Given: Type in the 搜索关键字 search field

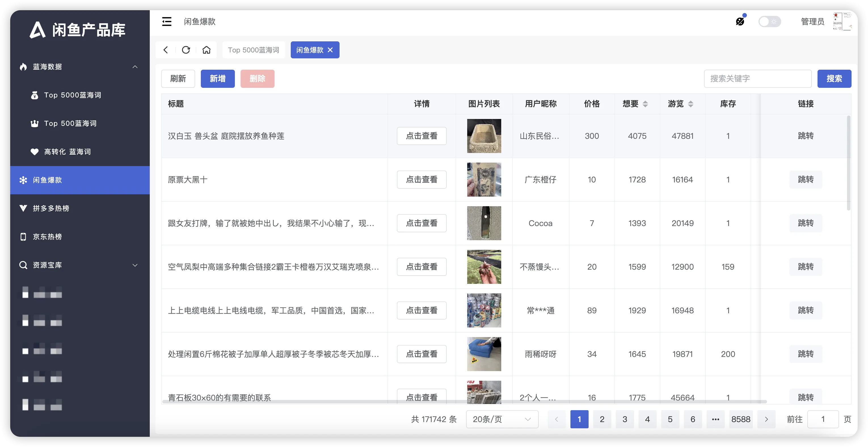Looking at the screenshot, I should [757, 78].
